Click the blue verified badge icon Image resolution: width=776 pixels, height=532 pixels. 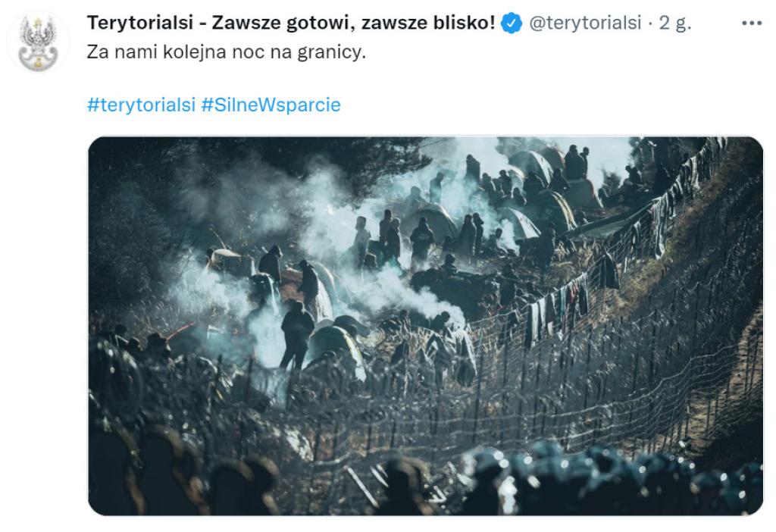click(x=512, y=23)
